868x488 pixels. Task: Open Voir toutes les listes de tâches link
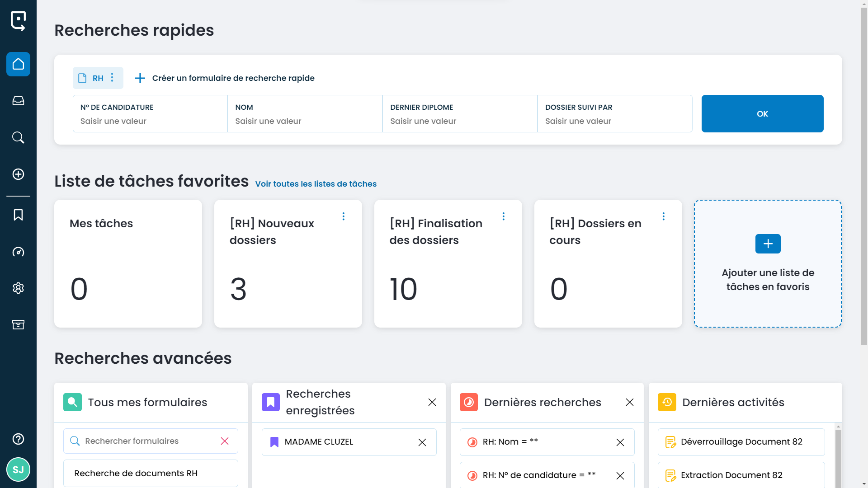316,184
